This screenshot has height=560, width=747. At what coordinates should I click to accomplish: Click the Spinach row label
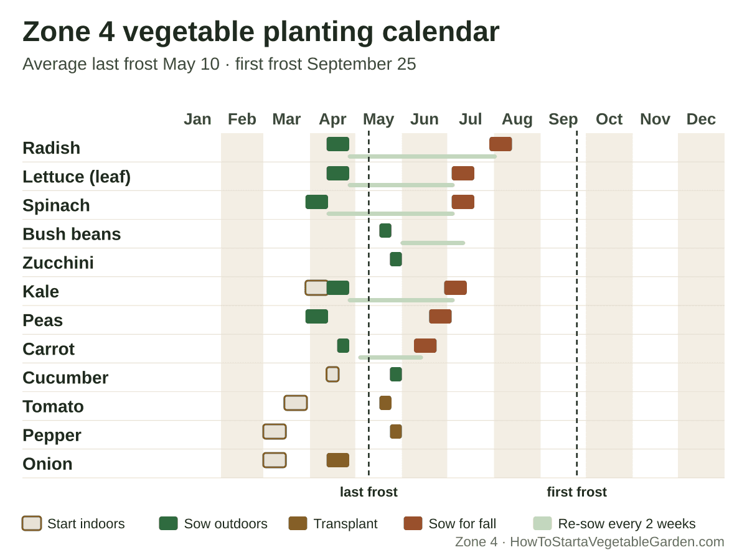56,205
